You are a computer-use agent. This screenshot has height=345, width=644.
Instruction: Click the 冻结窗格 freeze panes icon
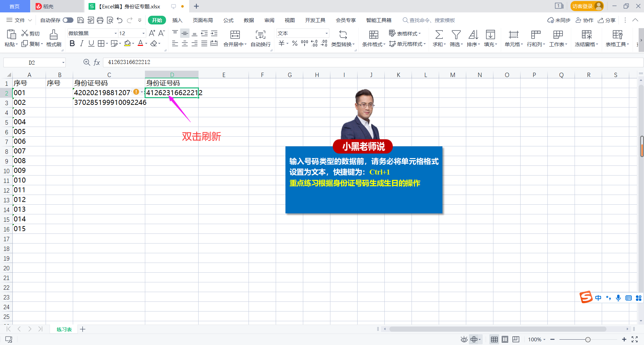click(x=586, y=38)
